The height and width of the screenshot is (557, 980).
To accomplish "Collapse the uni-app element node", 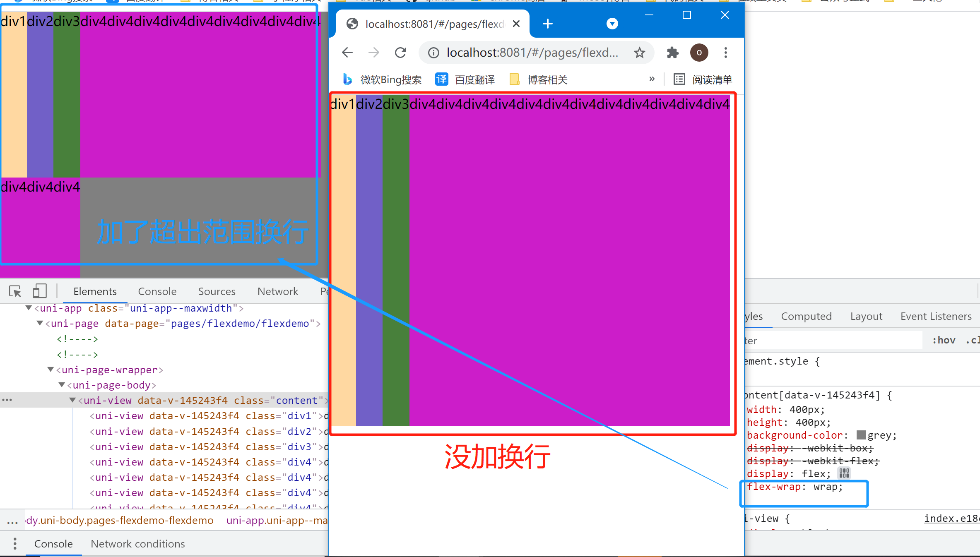I will (x=29, y=308).
